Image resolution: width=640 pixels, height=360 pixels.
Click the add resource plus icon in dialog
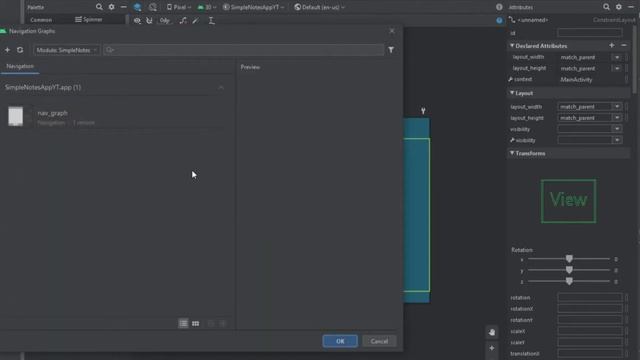7,50
